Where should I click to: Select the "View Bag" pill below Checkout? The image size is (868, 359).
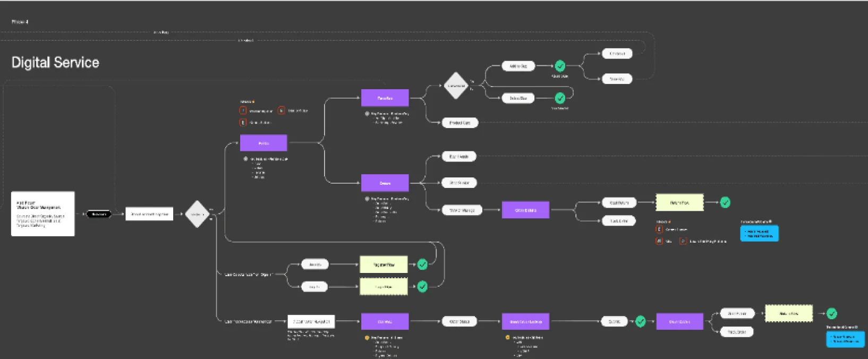click(617, 79)
